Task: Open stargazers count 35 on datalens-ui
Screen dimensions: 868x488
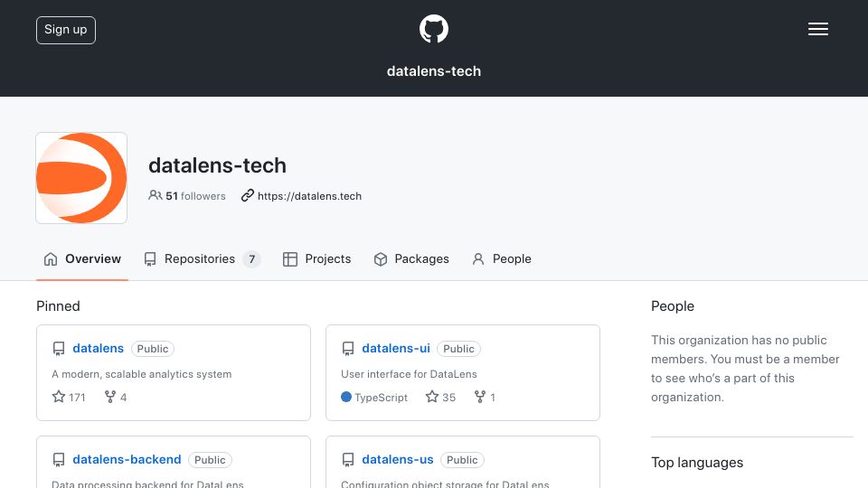Action: [440, 397]
